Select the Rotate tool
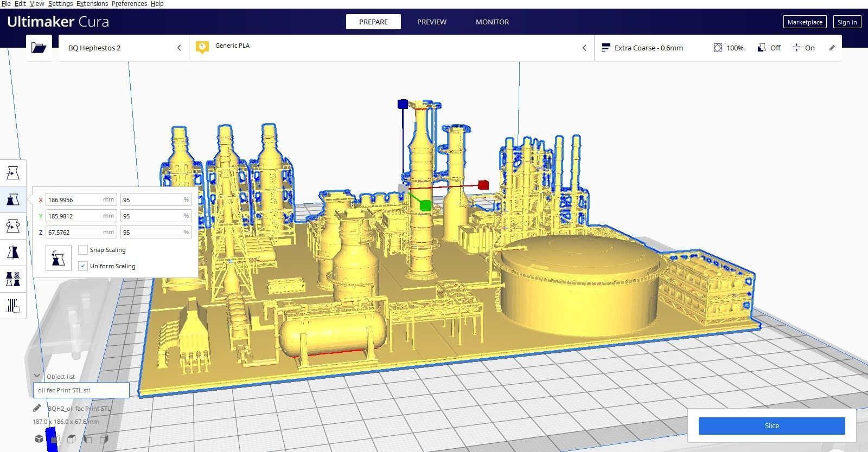The width and height of the screenshot is (868, 452). tap(13, 226)
